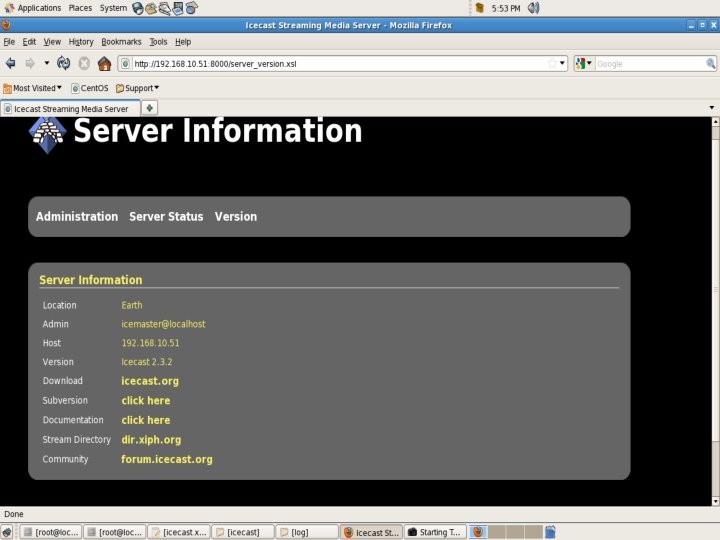The width and height of the screenshot is (720, 540).
Task: Switch to the Starting T... taskbar window
Action: pos(435,532)
